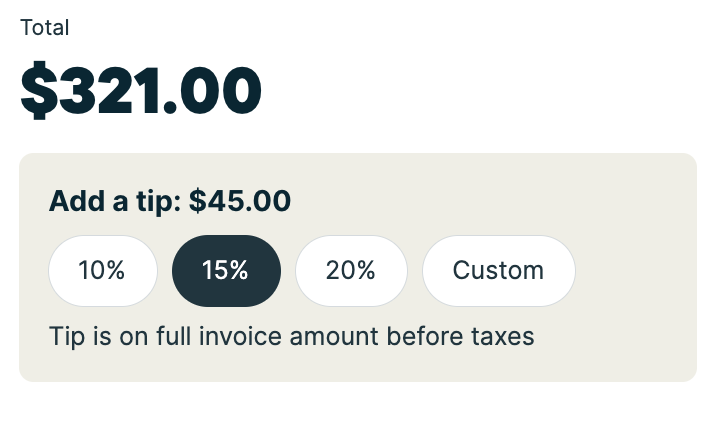Click the dollar sign in the total
Image resolution: width=714 pixels, height=422 pixels.
coord(37,91)
